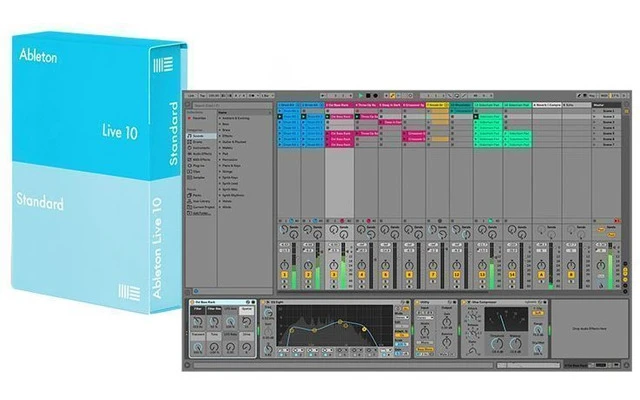Open the Instruments category in the browser
Viewport: 640px width, 400px height.
click(201, 148)
